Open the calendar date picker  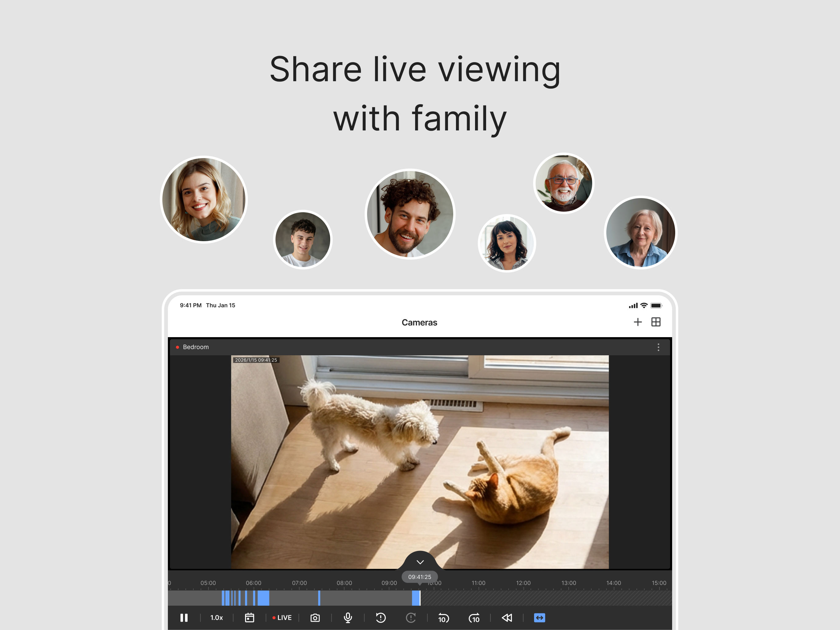coord(249,618)
